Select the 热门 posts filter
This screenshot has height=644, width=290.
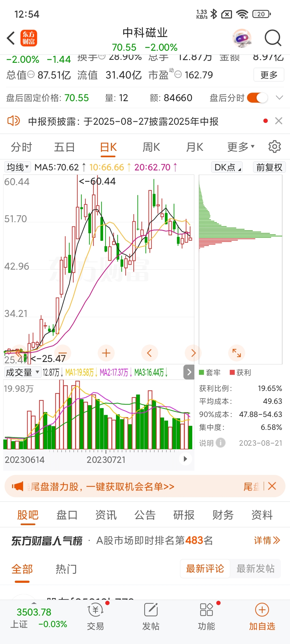point(66,569)
